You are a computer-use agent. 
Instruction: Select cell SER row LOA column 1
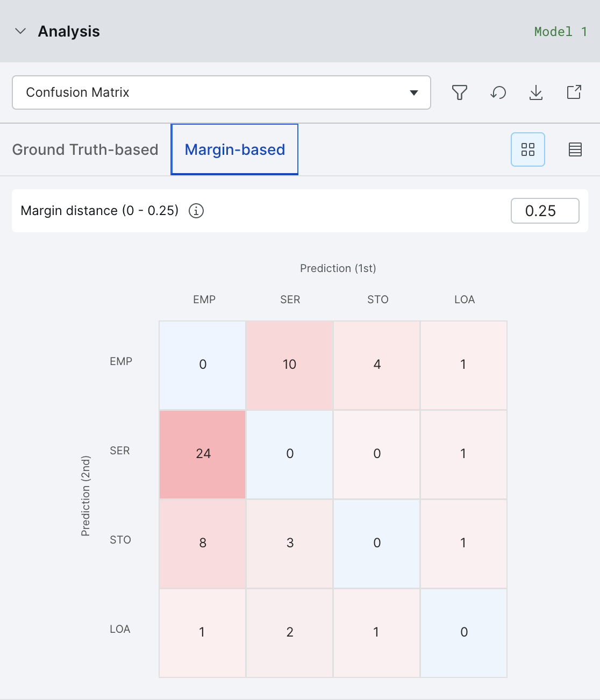click(464, 454)
